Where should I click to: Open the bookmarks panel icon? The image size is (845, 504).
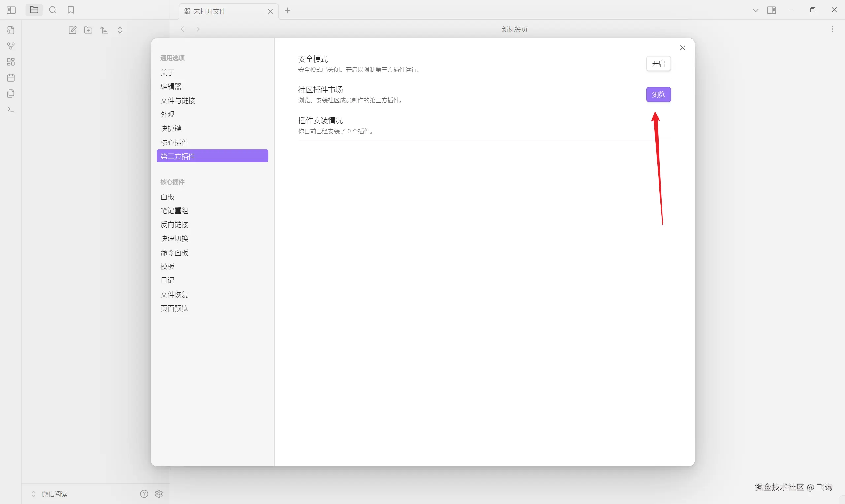pos(71,10)
